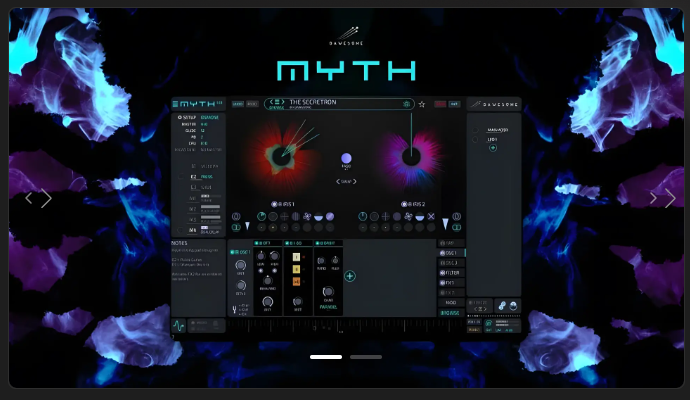This screenshot has height=400, width=690.
Task: Toggle IRIS 1 power button
Action: tap(274, 204)
